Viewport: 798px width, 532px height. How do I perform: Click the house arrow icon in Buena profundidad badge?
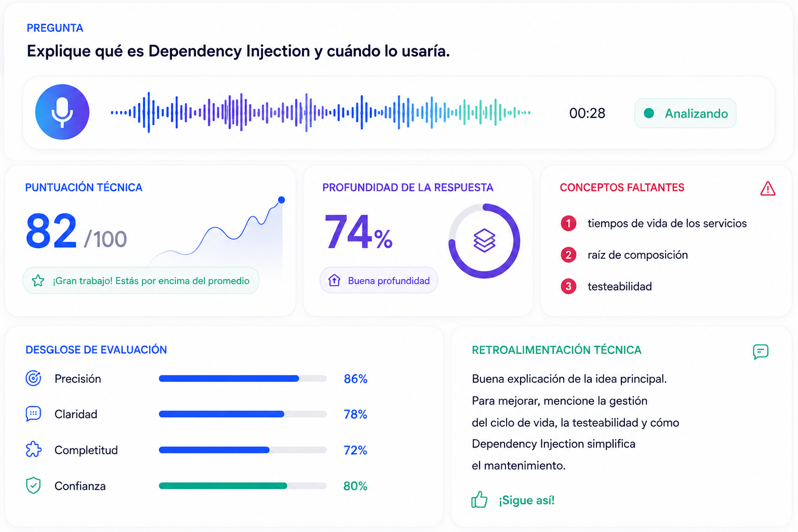[x=334, y=281]
